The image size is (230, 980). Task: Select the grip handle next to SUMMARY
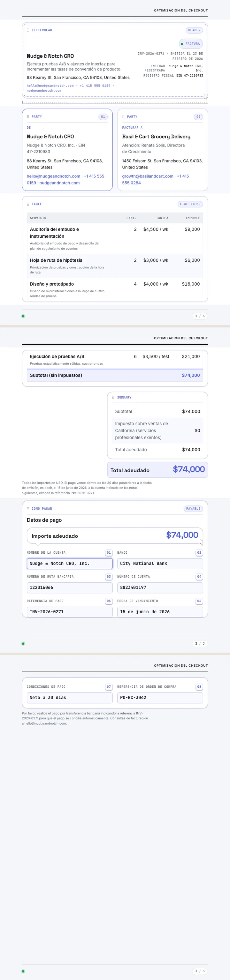[x=113, y=398]
